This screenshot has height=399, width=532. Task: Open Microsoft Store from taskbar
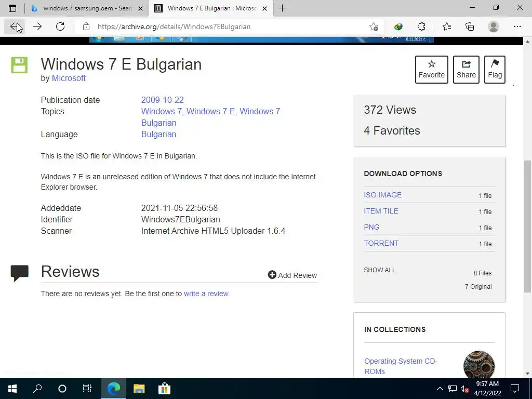click(x=164, y=389)
